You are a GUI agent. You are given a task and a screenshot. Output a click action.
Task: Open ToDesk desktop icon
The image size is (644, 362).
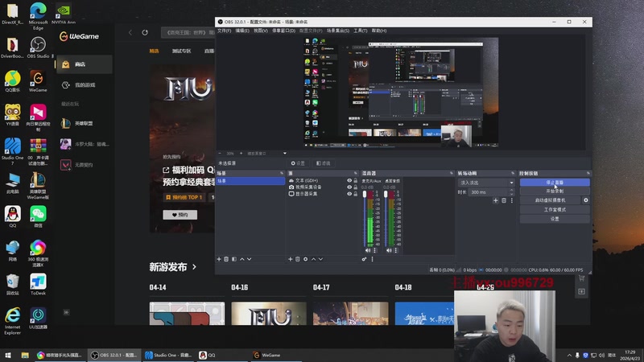38,285
